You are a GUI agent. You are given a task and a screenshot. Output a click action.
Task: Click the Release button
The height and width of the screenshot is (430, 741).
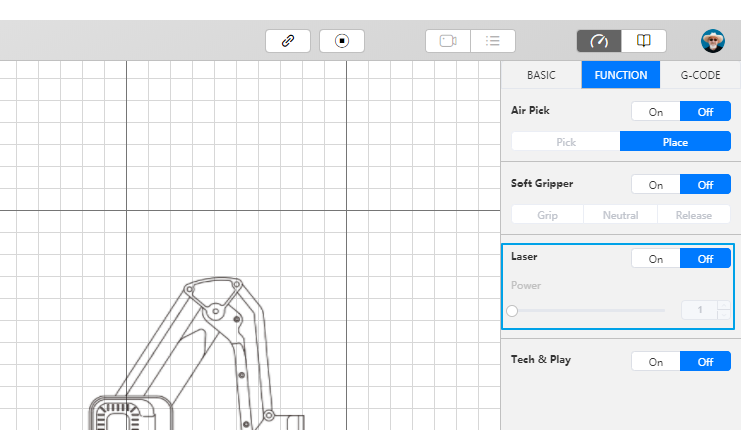[694, 215]
